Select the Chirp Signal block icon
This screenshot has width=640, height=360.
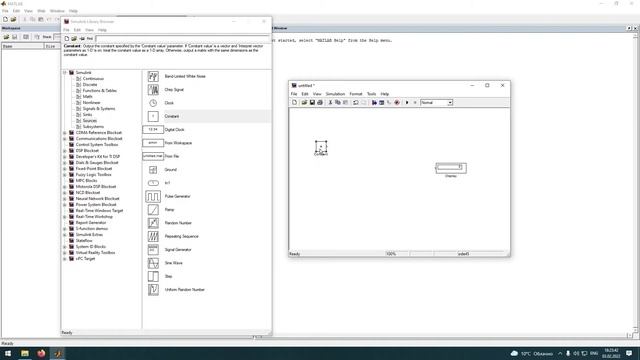[153, 89]
